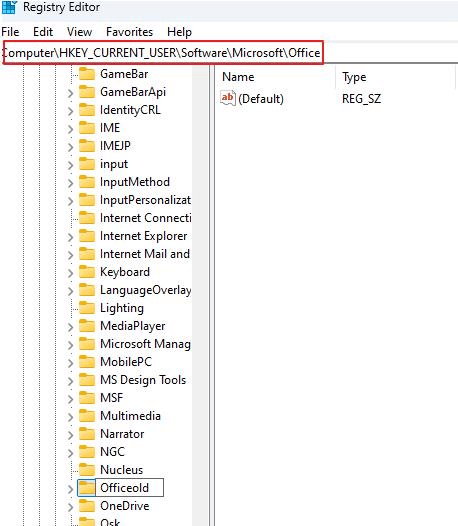Expand the MediaPlayer key chevron
The height and width of the screenshot is (526, 458).
70,327
